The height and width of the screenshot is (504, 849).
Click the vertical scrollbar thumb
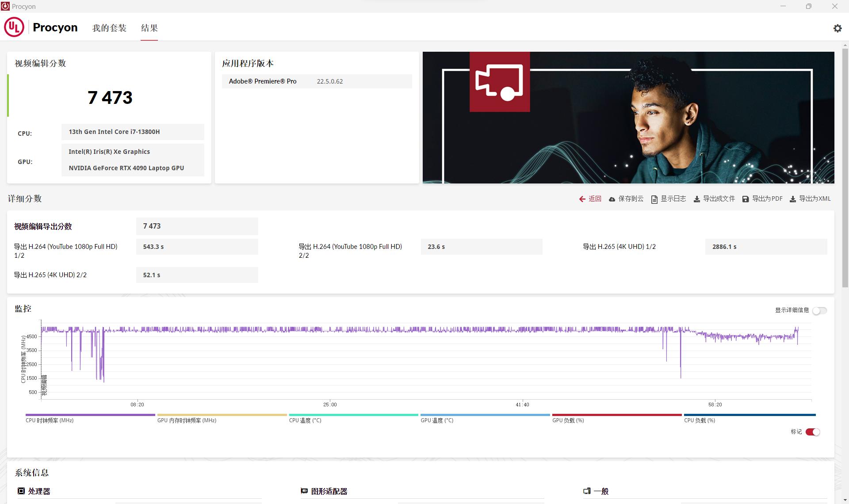coord(845,168)
